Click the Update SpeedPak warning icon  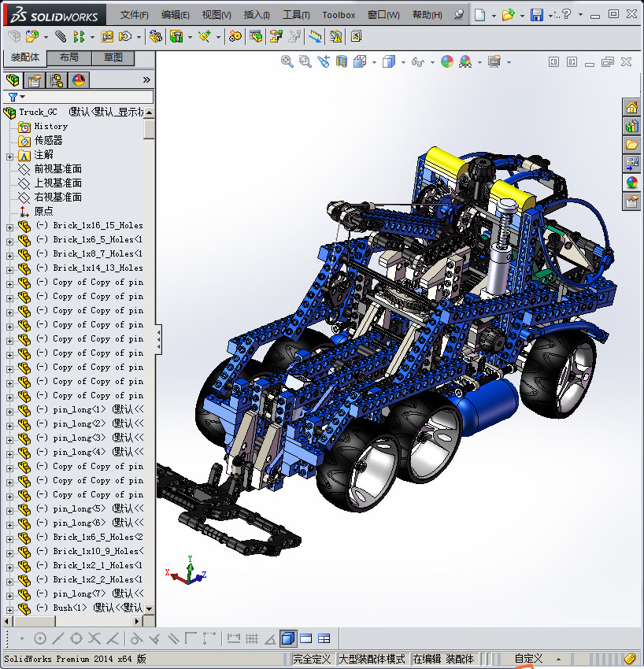tap(336, 37)
